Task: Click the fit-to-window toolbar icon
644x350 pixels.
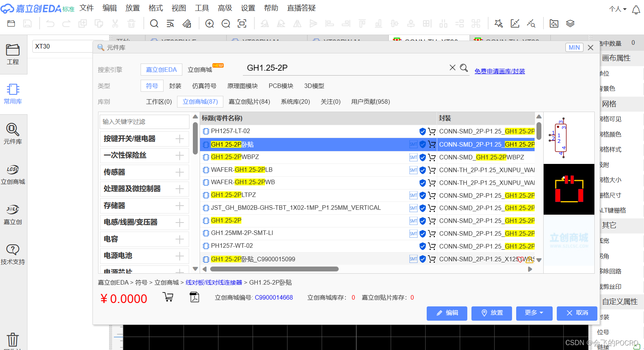Action: click(x=242, y=24)
